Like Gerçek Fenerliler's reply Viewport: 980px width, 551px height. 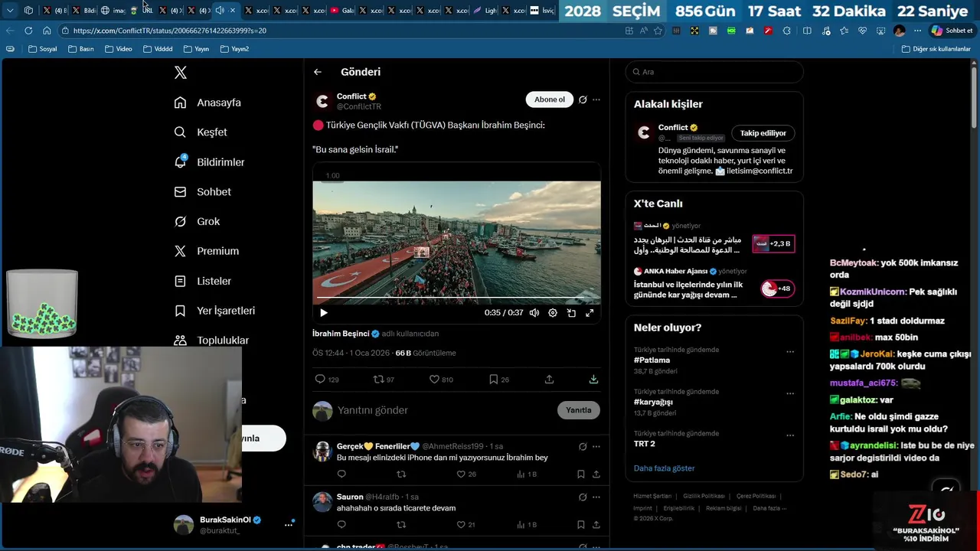click(x=466, y=474)
